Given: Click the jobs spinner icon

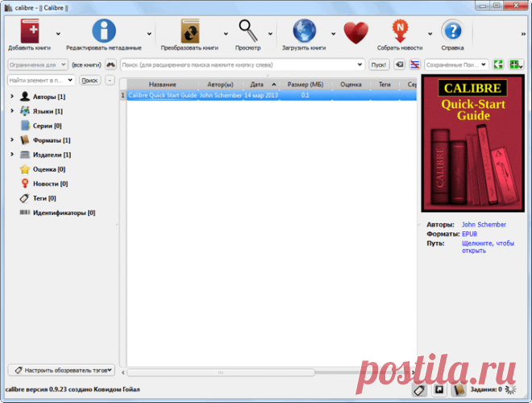Looking at the screenshot, I should tap(511, 390).
